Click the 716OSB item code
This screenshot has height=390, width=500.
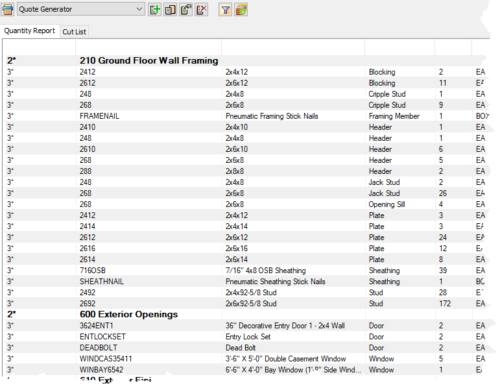coord(92,270)
